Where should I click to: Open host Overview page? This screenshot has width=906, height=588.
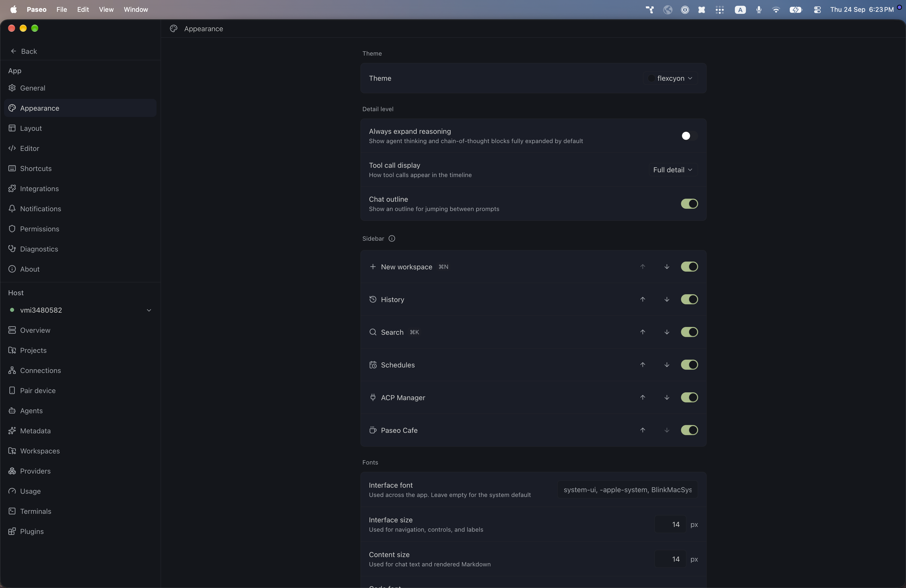tap(80, 330)
